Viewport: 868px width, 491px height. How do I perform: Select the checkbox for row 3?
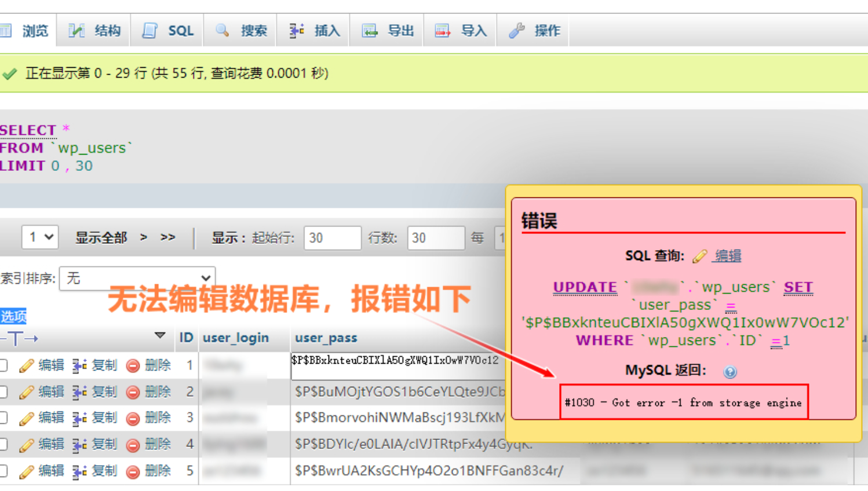click(3, 418)
